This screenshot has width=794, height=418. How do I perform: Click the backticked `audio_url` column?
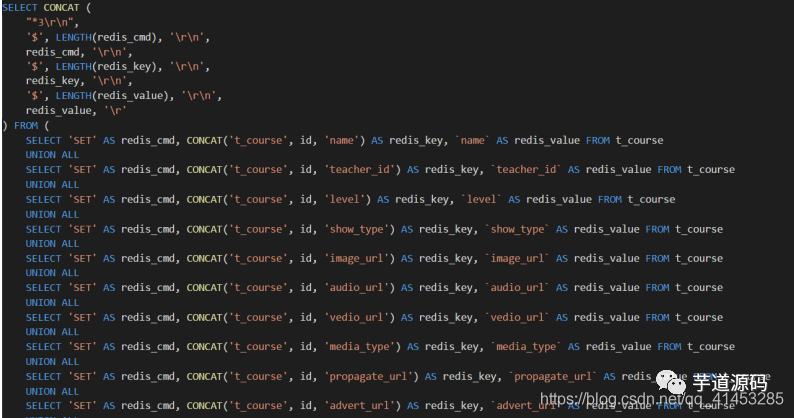517,288
